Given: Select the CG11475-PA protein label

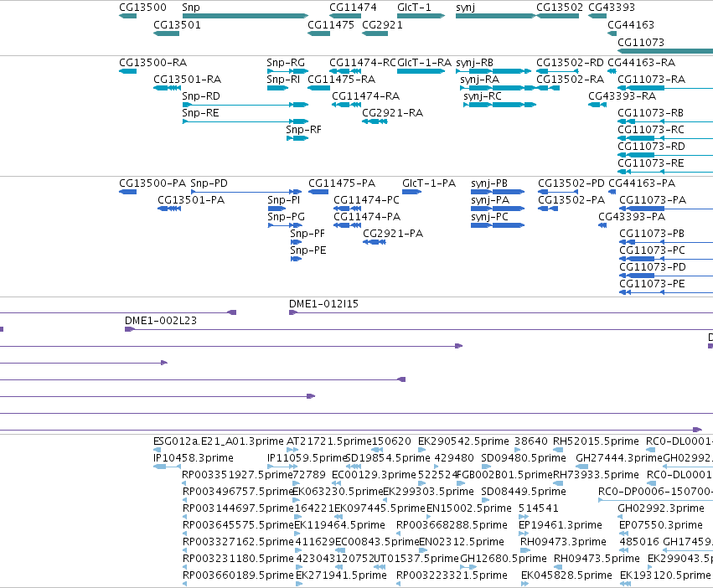Looking at the screenshot, I should tap(342, 183).
